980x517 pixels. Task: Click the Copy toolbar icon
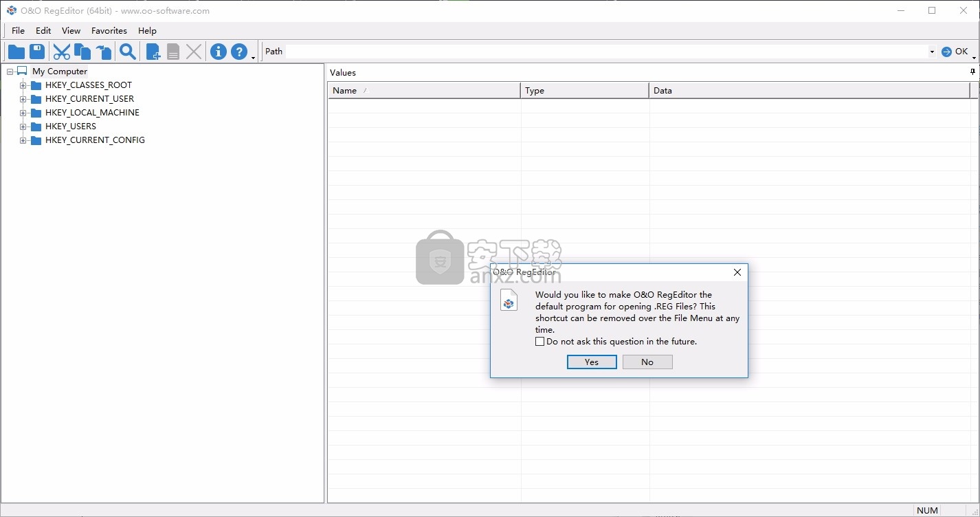click(x=82, y=52)
